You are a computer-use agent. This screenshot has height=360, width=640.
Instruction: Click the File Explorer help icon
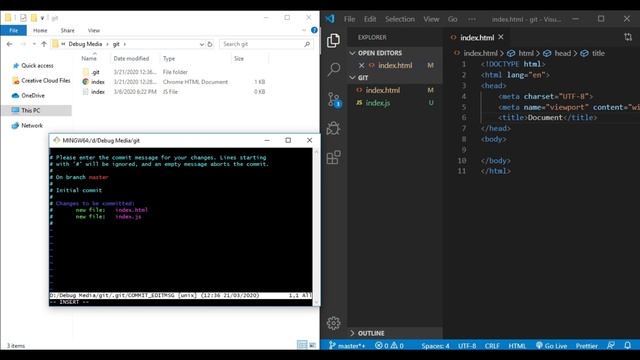(x=314, y=30)
